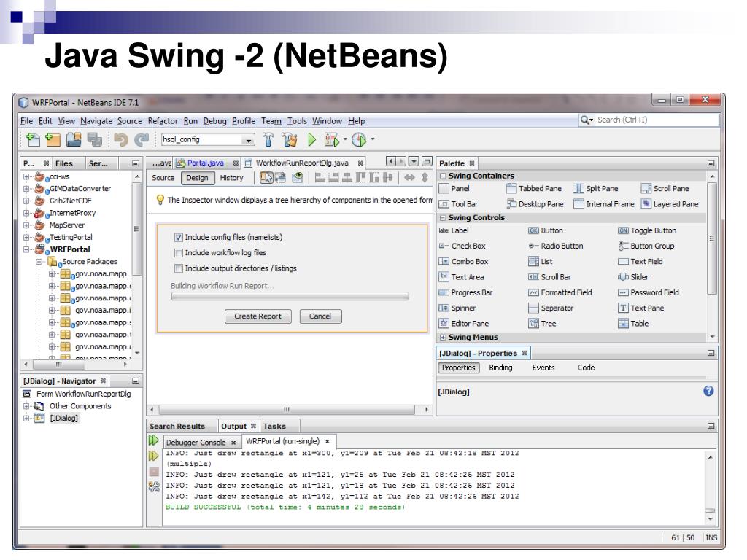Screen dimensions: 747x560
Task: Switch editor to Source view button
Action: point(163,178)
